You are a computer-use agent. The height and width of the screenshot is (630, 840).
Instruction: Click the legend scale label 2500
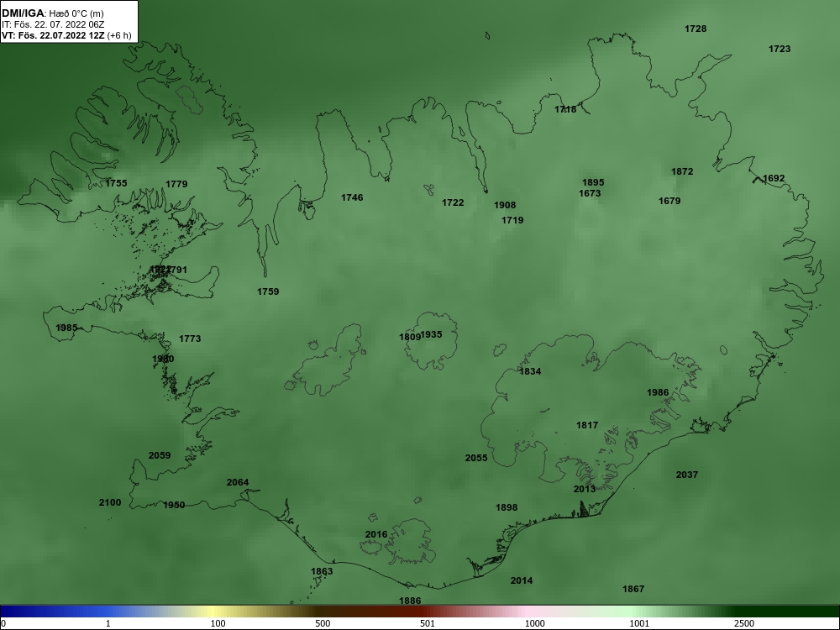click(x=744, y=623)
